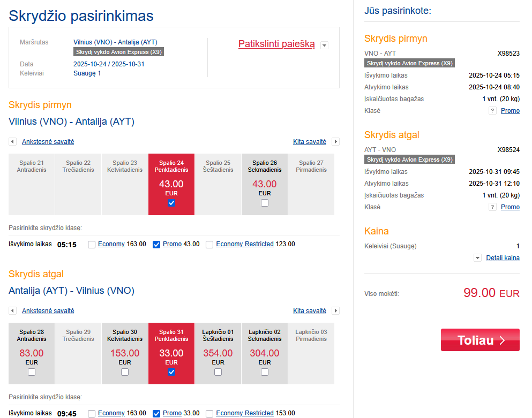
Task: Click question mark icon beside return Promo class
Action: pyautogui.click(x=492, y=207)
